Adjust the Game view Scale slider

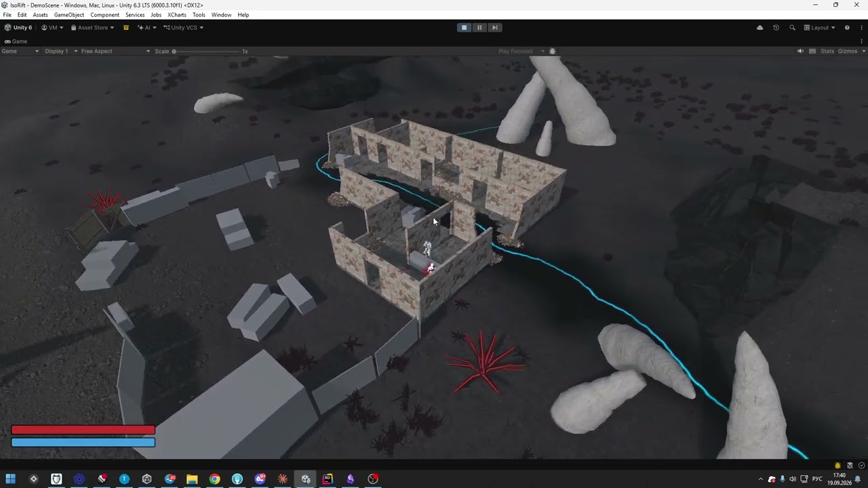coord(206,52)
